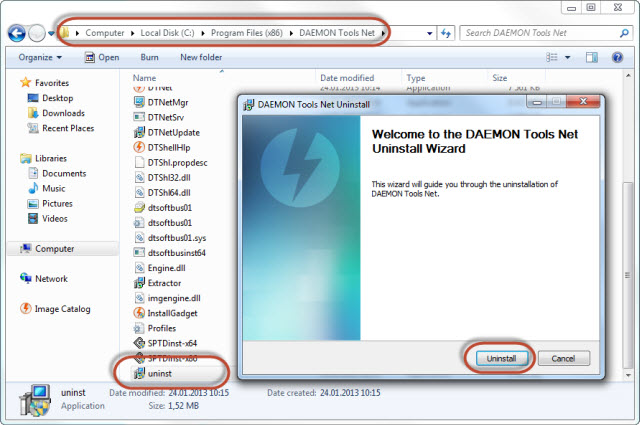640x425 pixels.
Task: Open the Music library
Action: 47,188
